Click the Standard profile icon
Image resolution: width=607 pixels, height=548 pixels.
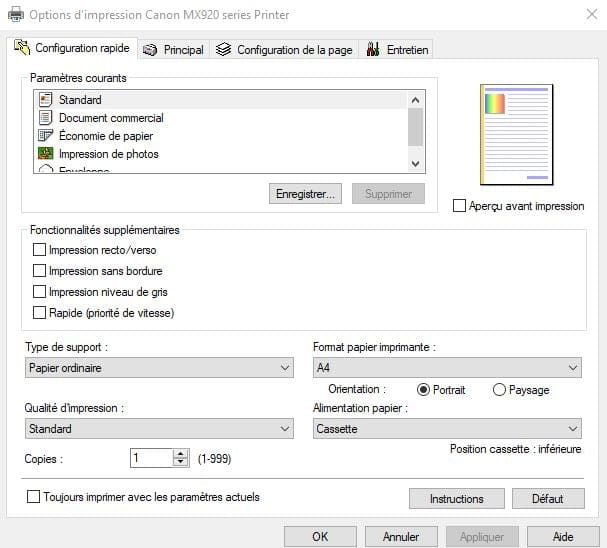46,99
